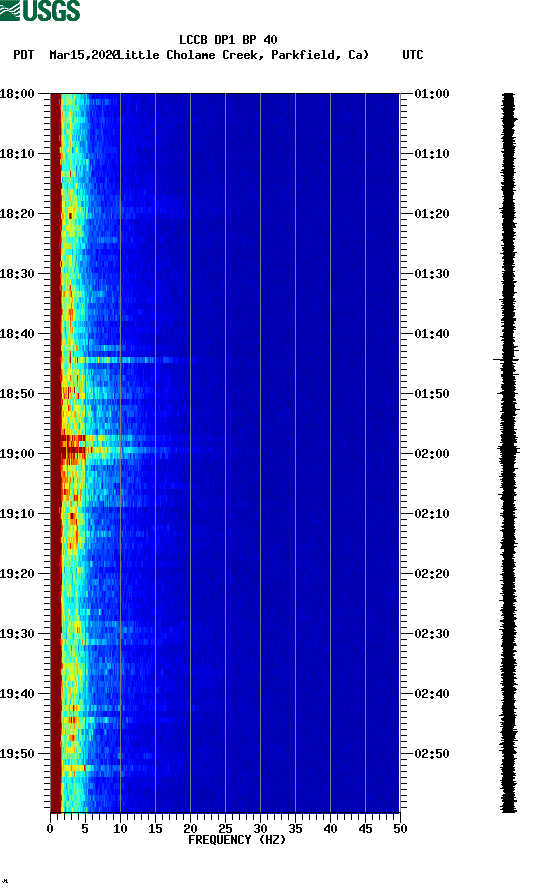Viewport: 552px width, 892px height.
Task: Click the 02:10 UTC time label
Action: [432, 514]
